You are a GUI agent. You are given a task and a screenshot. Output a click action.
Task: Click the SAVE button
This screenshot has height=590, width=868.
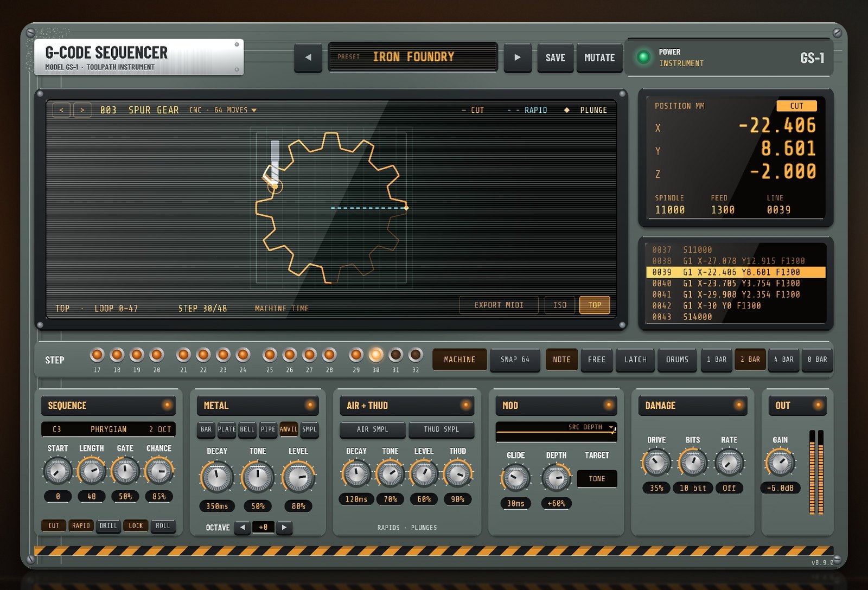pos(555,57)
